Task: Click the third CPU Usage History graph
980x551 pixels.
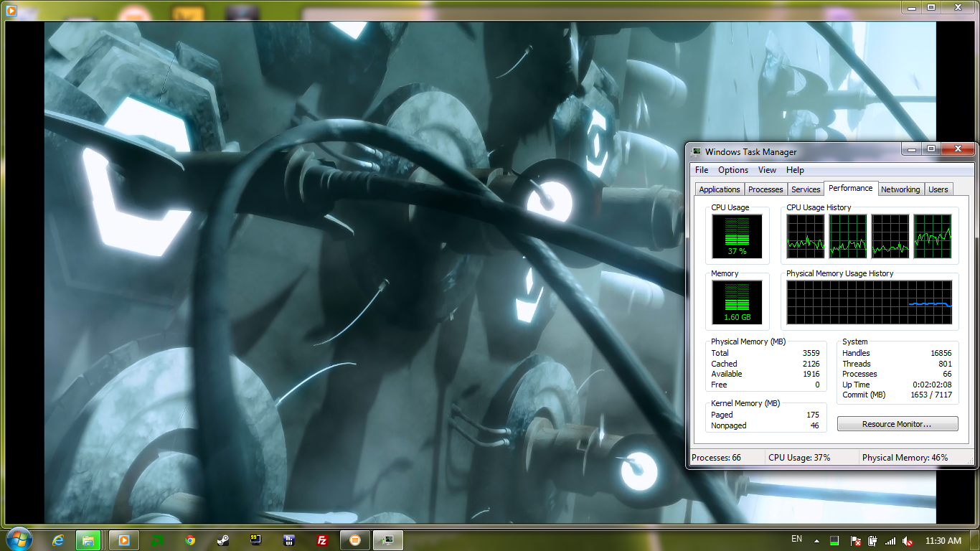Action: 890,236
